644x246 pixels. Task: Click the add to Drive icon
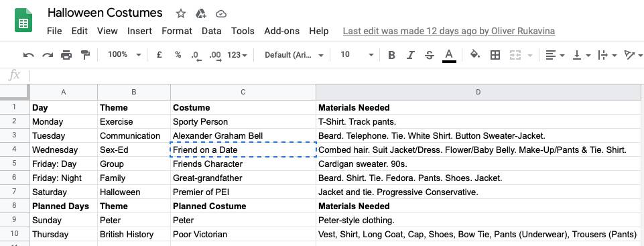click(200, 13)
